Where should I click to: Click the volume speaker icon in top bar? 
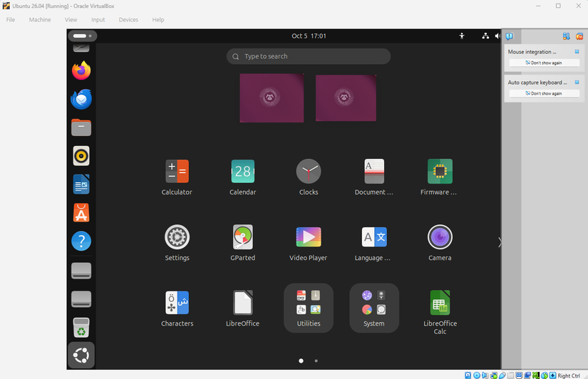pyautogui.click(x=497, y=36)
